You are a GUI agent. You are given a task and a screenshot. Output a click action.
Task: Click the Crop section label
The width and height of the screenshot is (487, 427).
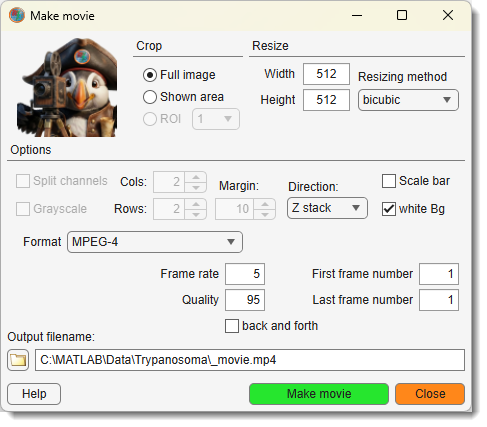(149, 46)
